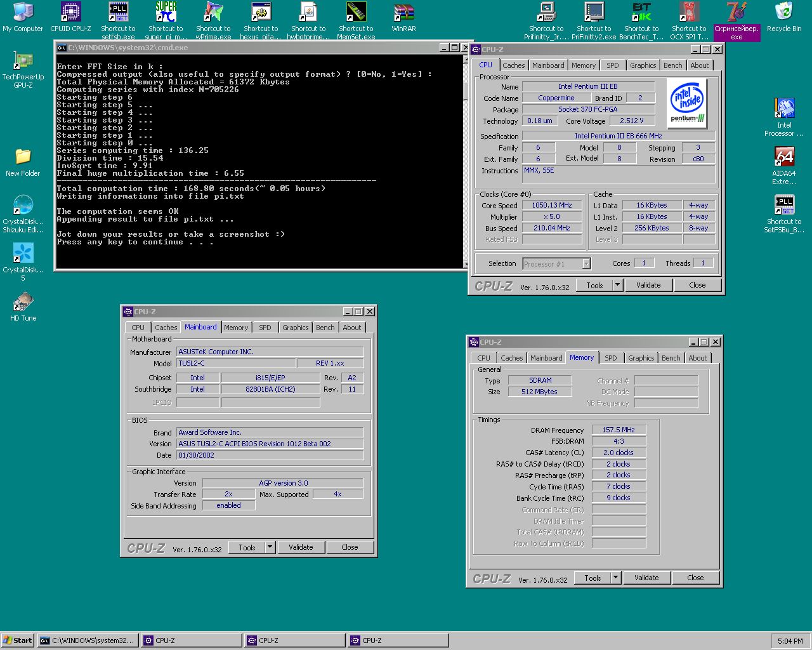812x650 pixels.
Task: Click the TUSL2-C motherboard model field
Action: pyautogui.click(x=236, y=363)
